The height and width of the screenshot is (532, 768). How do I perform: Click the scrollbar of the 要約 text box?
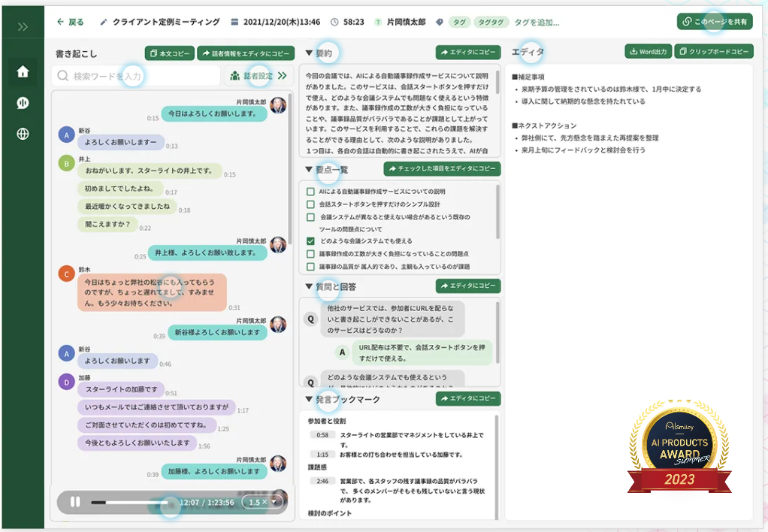497,82
